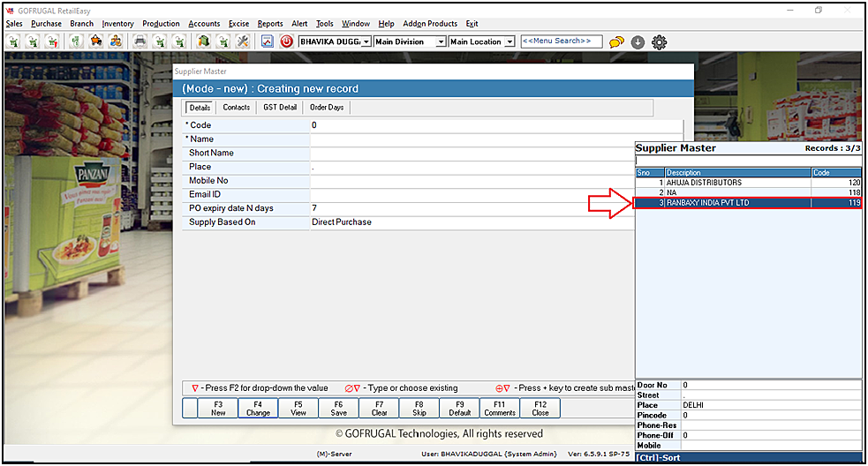Click the chart graph icon in toolbar

click(x=268, y=41)
